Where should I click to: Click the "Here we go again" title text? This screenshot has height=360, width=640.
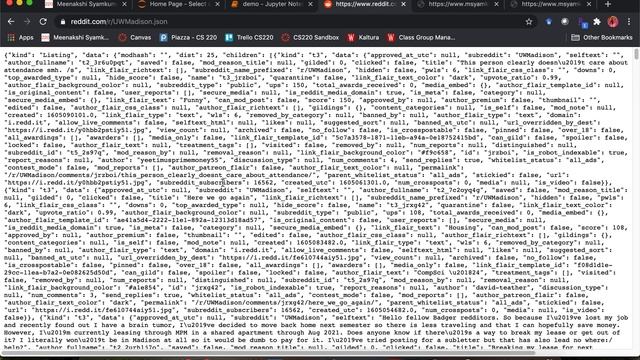pyautogui.click(x=218, y=198)
